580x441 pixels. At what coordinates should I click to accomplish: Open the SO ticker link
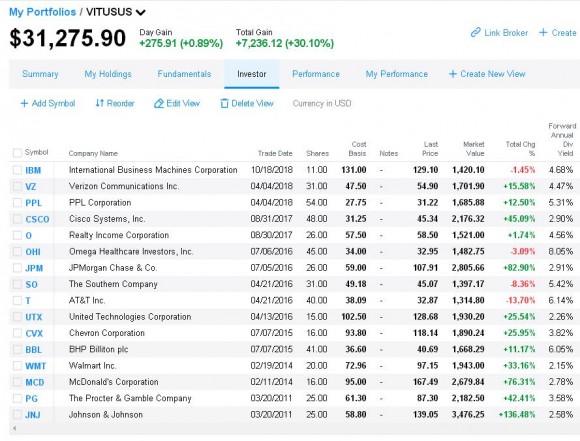point(31,285)
